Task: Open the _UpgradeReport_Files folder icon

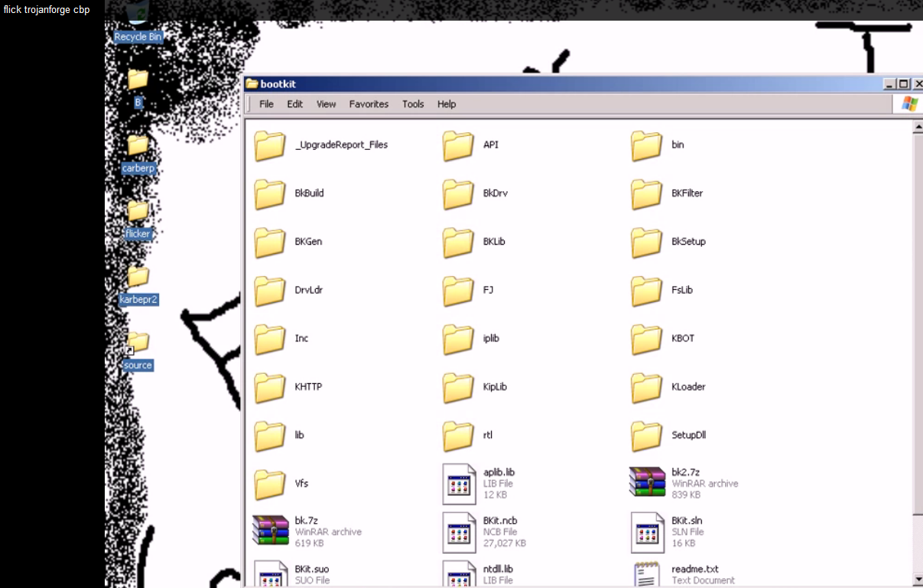Action: tap(270, 145)
